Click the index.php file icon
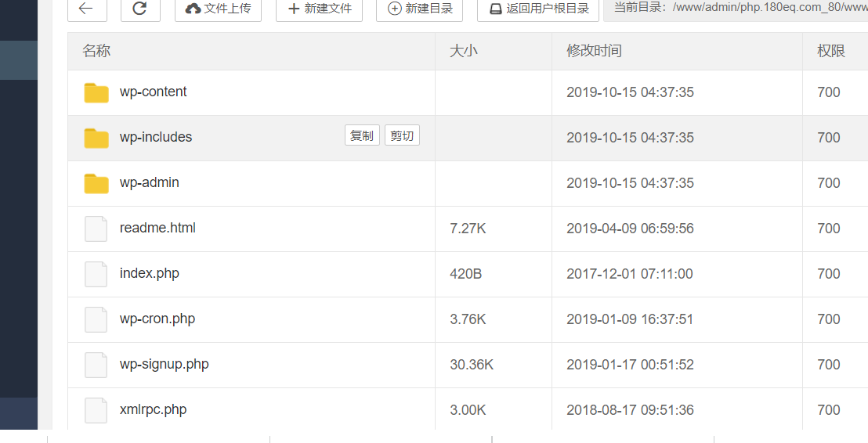Screen dimensions: 868x443 [96, 274]
